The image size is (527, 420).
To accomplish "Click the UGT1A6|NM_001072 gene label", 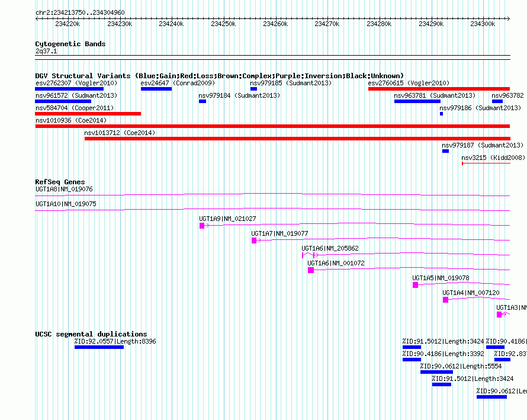I will [336, 263].
